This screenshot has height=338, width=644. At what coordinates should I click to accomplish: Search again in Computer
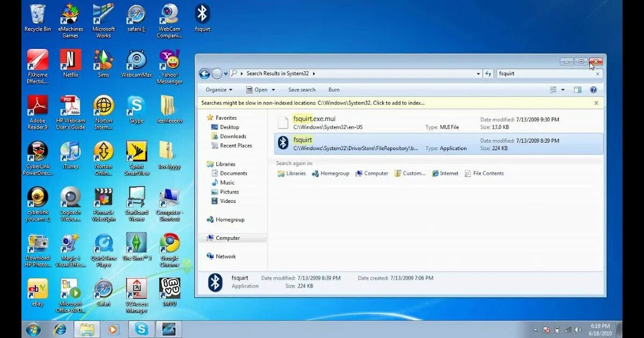click(372, 173)
